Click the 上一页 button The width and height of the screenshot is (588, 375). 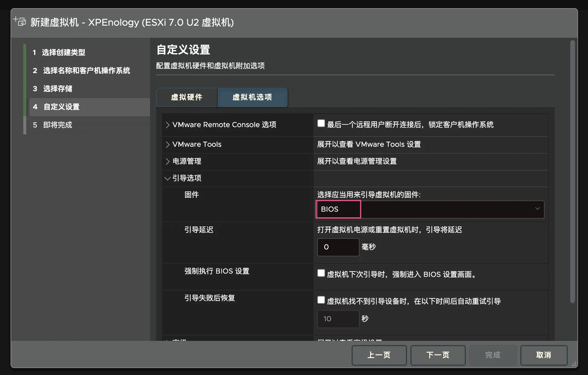pos(379,355)
